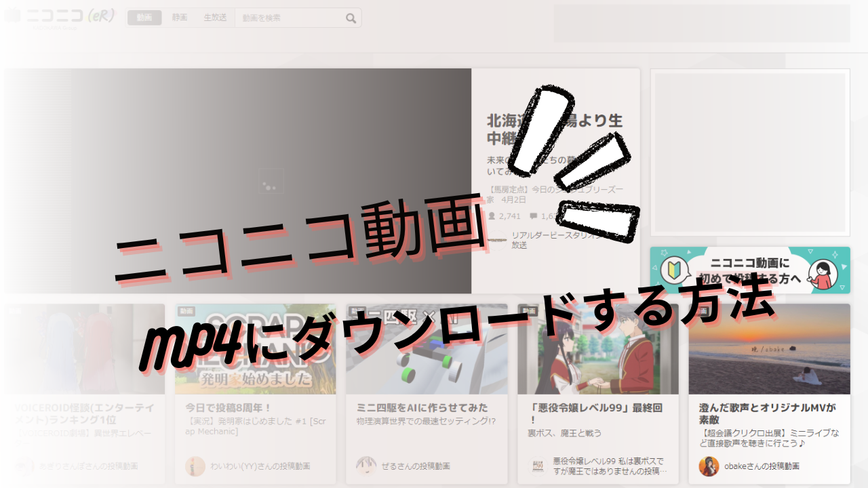
Task: Click the 【超会議クリクロ出展】 description text
Action: 768,438
